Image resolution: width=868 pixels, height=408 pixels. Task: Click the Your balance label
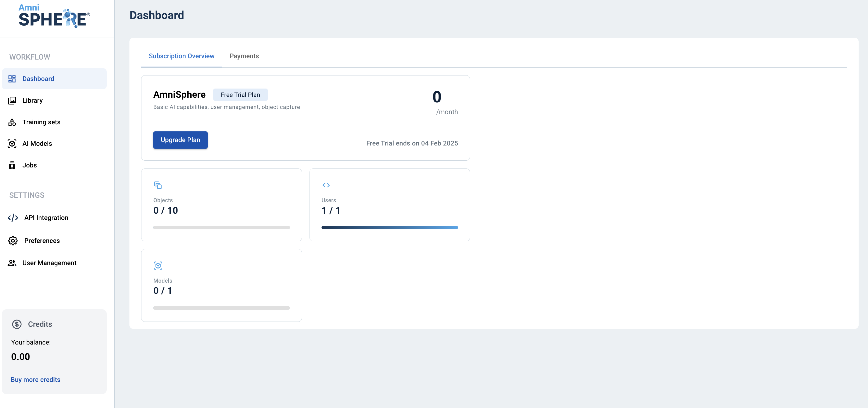pos(31,342)
